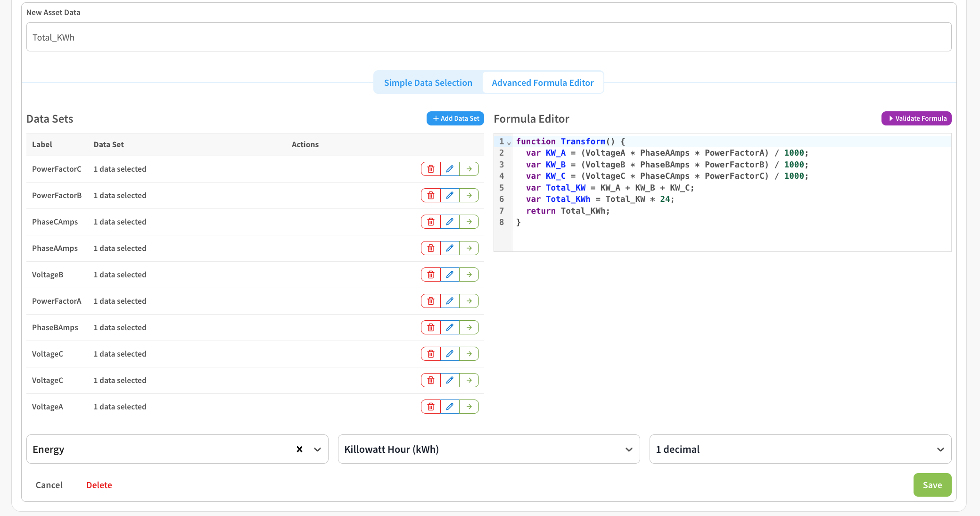Insert PhaseCAmps into formula via arrow icon

point(469,222)
